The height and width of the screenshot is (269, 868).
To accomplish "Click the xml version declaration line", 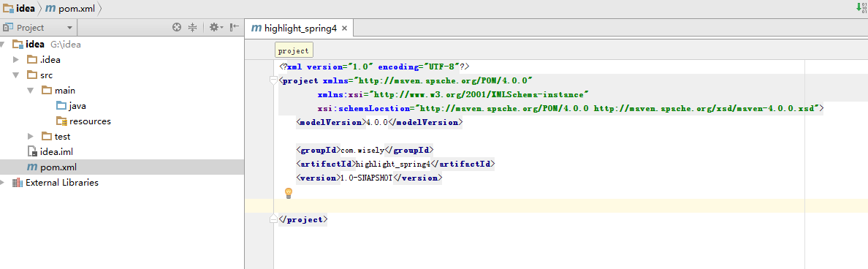I will [375, 67].
